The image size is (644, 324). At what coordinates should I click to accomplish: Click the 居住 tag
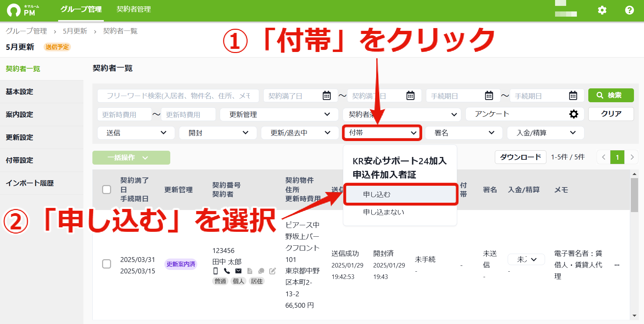pos(257,281)
